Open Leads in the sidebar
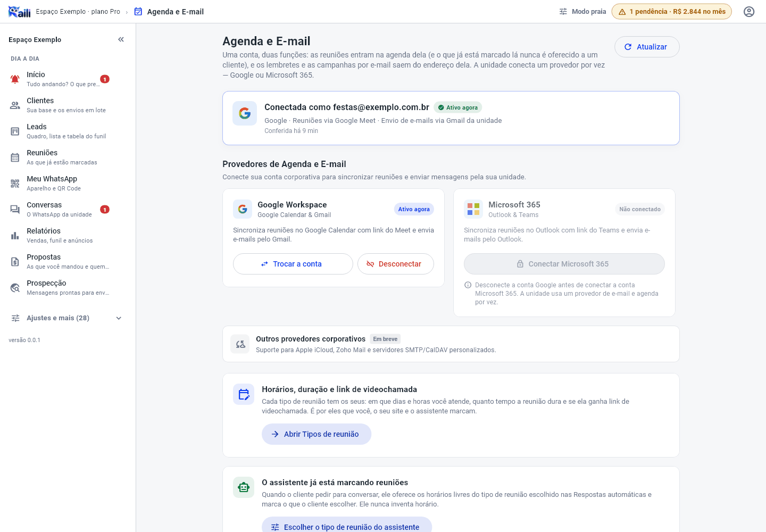Screen dimensions: 766x532 (x=67, y=131)
